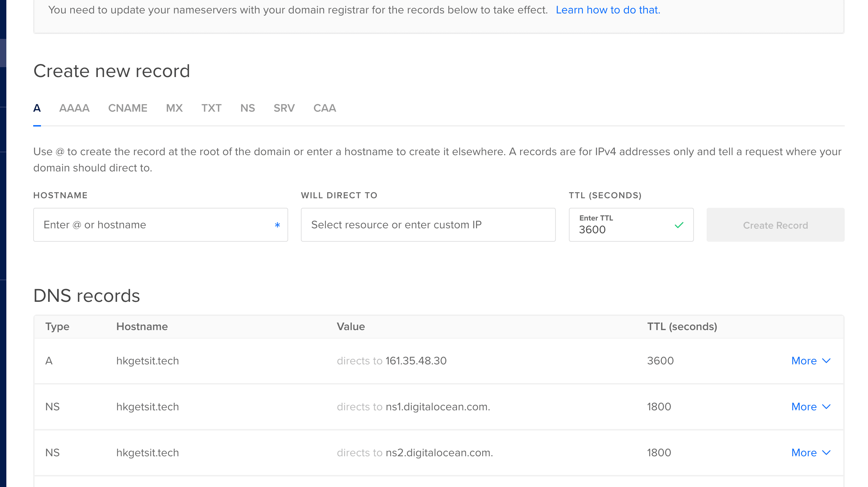
Task: Click the TTL (seconds) column header
Action: tap(682, 327)
